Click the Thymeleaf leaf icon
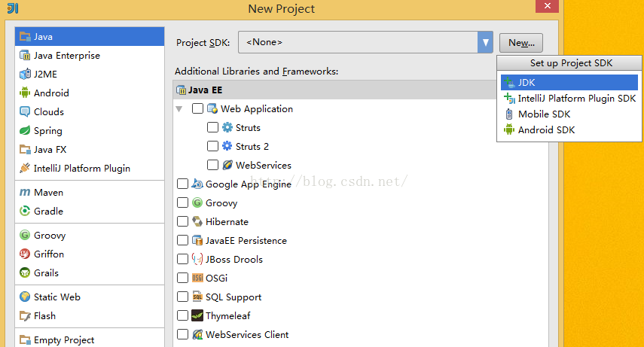The width and height of the screenshot is (644, 347). (197, 315)
